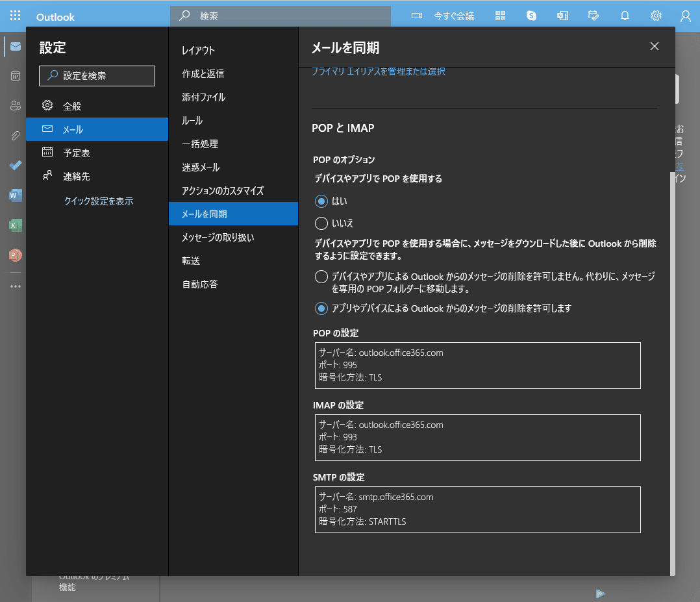The image size is (700, 602).
Task: Click the ellipsis for more sidebar apps
Action: (x=15, y=286)
